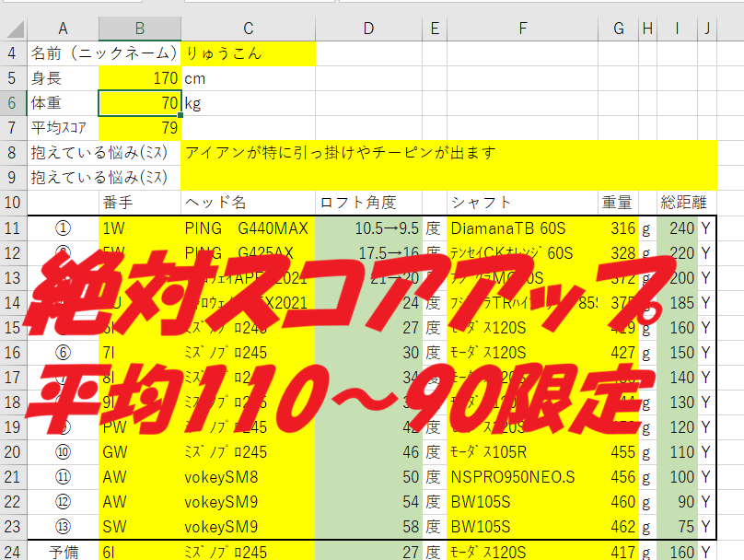
Task: Click the 平均スコア label cell
Action: click(x=64, y=128)
